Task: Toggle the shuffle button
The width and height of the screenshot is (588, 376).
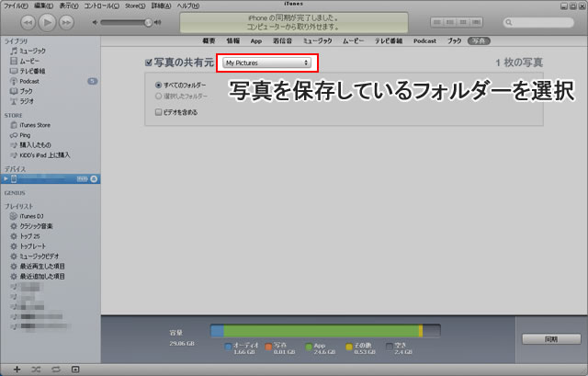Action: coord(36,370)
